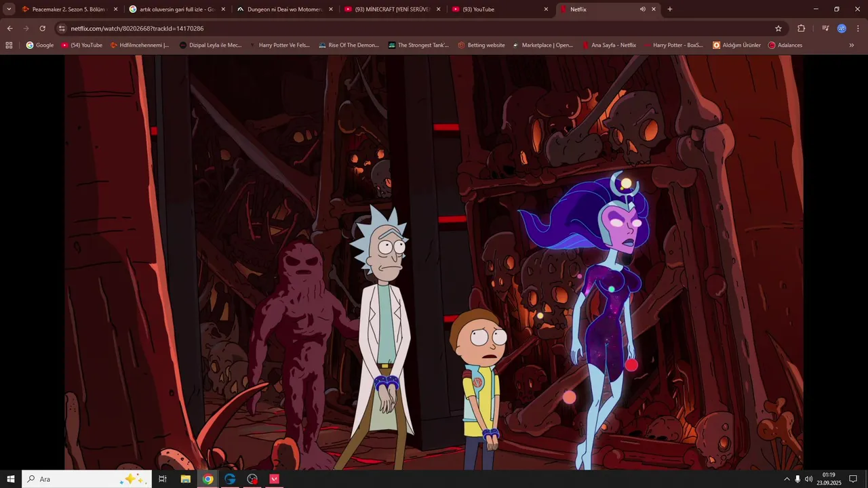Open the bookmarks apps grid icon
Viewport: 868px width, 488px height.
[9, 45]
